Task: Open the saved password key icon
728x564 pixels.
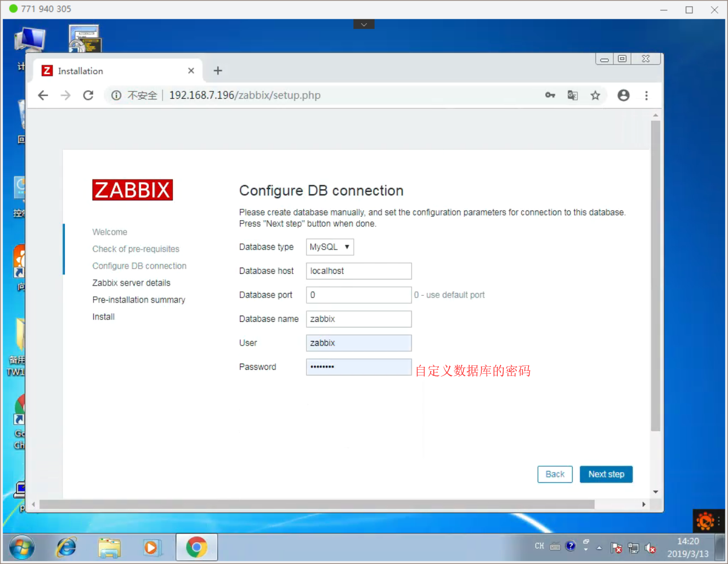Action: (x=550, y=95)
